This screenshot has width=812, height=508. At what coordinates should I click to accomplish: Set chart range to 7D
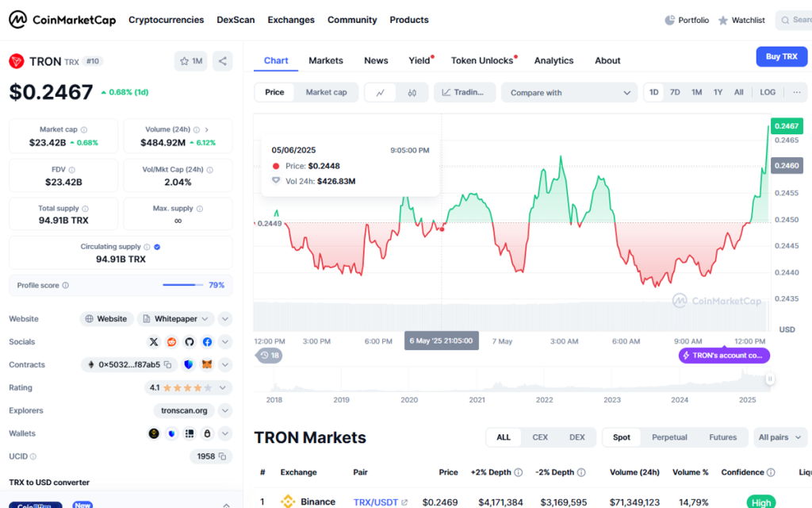pyautogui.click(x=675, y=92)
